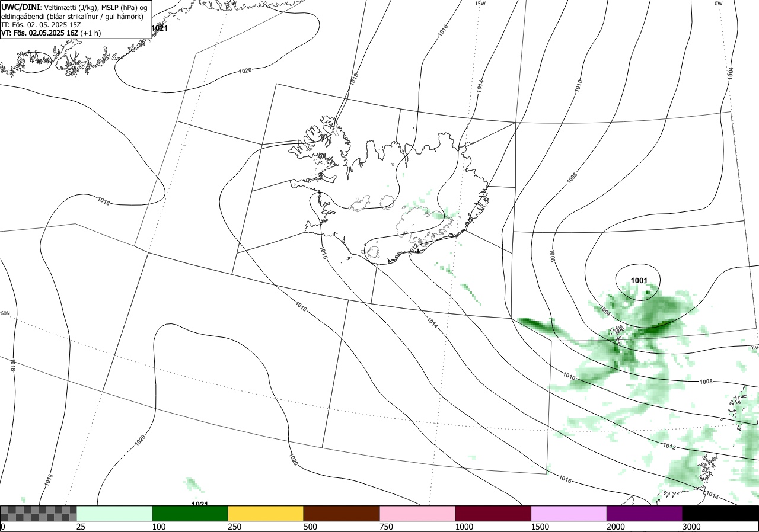Pick the maroon 1000–1500 legend swatch
Viewport: 759px width, 532px height.
pyautogui.click(x=493, y=513)
